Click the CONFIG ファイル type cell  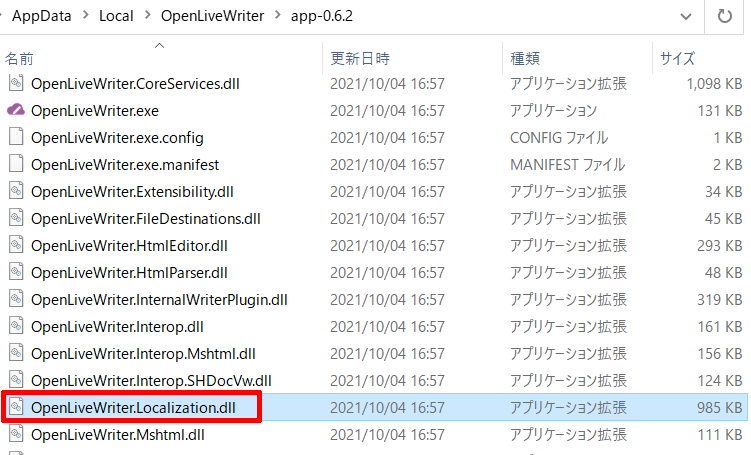click(559, 138)
